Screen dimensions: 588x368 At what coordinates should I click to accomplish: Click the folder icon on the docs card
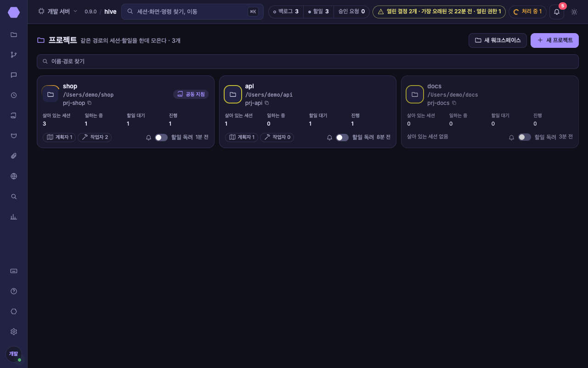tap(415, 94)
